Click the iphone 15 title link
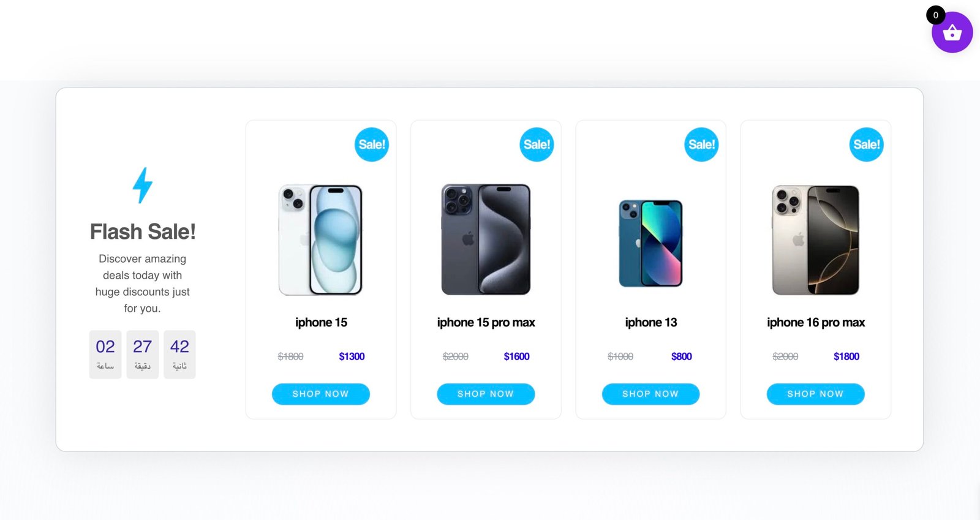 pos(321,322)
